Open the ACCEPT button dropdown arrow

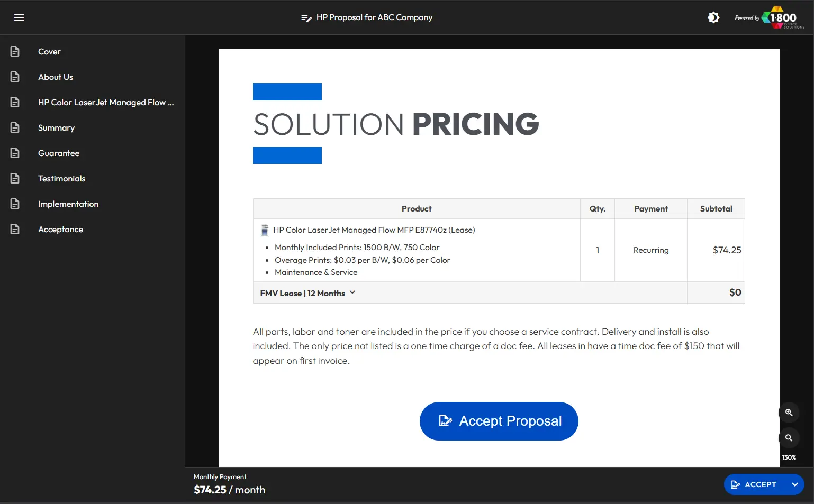point(794,484)
